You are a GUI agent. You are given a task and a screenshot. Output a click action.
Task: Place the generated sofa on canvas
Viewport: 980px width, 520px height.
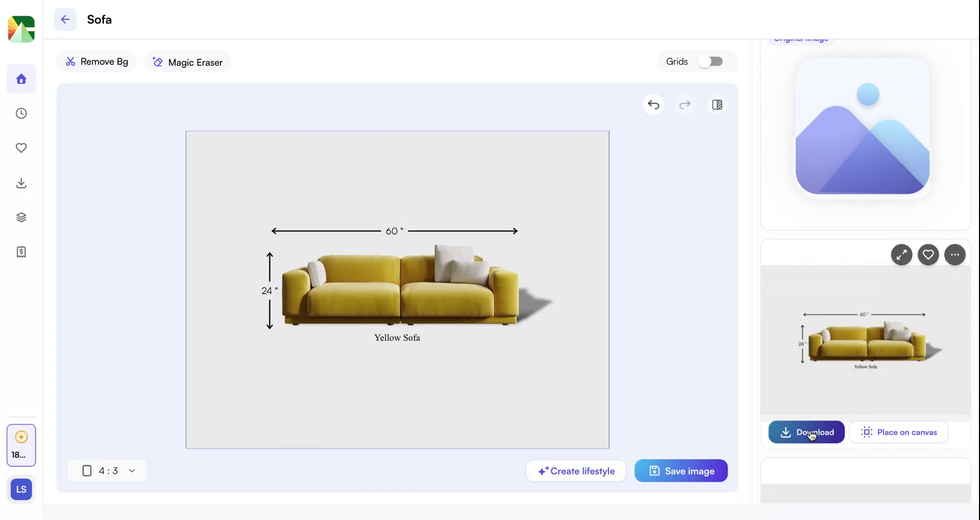click(x=898, y=432)
